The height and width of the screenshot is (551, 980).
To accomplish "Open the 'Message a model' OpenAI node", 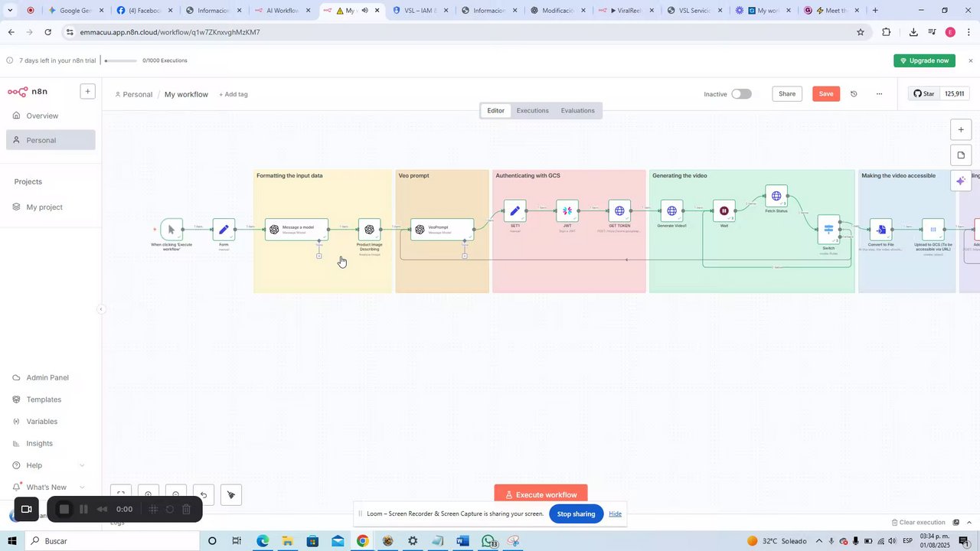I will pyautogui.click(x=296, y=230).
